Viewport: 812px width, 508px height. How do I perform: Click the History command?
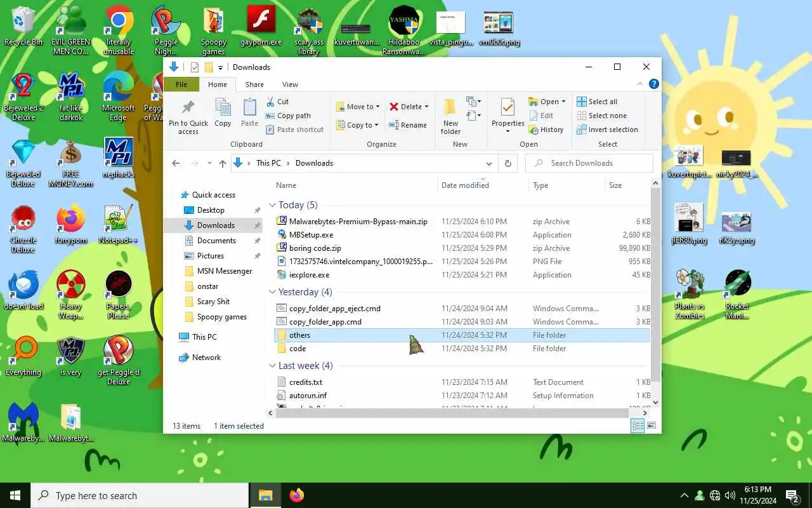click(546, 130)
